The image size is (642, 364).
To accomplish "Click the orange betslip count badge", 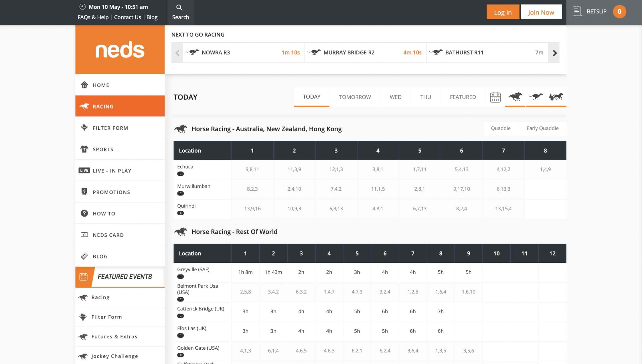I will pos(619,12).
